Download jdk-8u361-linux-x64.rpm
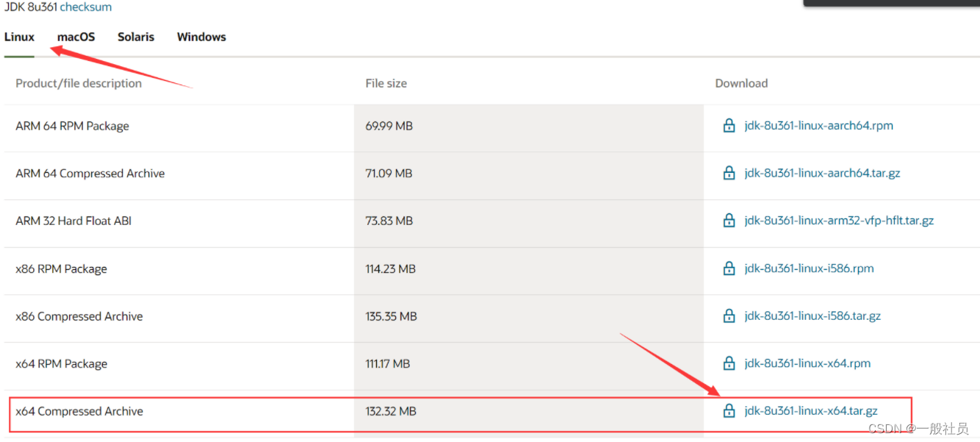 point(807,363)
